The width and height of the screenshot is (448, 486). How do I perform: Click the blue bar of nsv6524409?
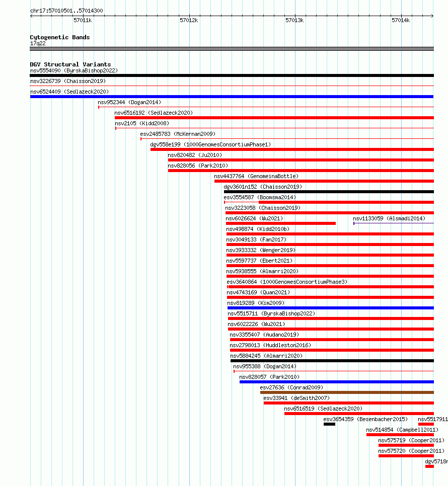click(x=232, y=97)
